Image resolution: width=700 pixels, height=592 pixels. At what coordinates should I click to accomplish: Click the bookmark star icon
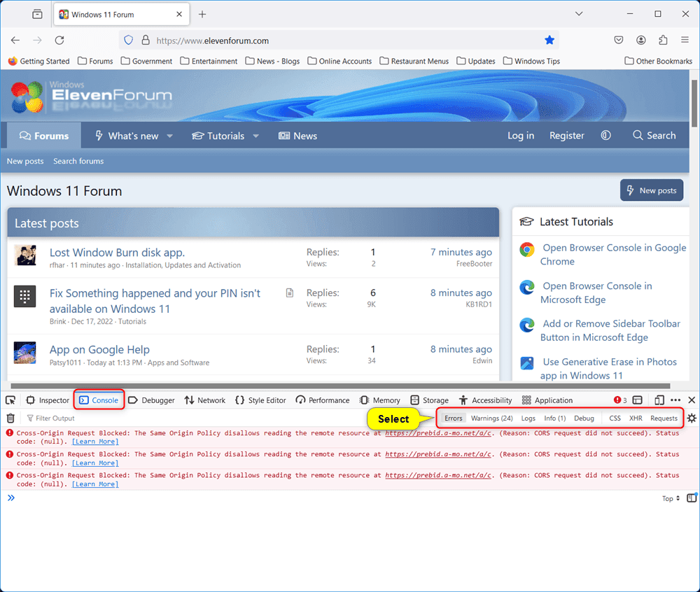click(x=549, y=41)
